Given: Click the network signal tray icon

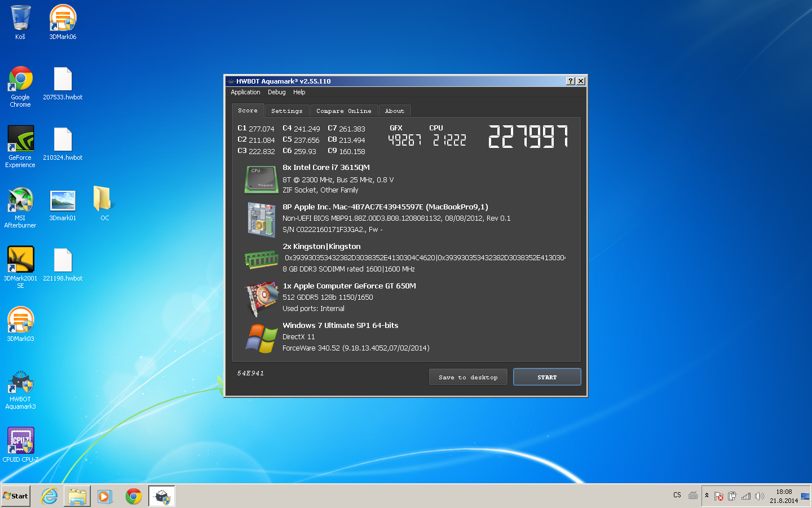Looking at the screenshot, I should [x=746, y=496].
